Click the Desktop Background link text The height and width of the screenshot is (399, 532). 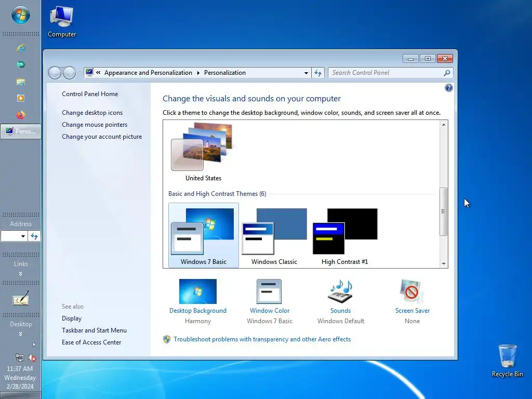click(198, 311)
